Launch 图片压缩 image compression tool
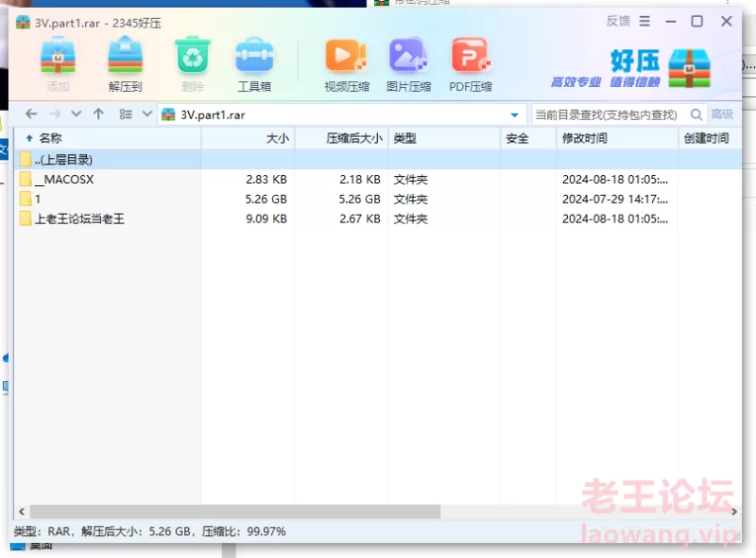This screenshot has height=558, width=756. tap(408, 56)
